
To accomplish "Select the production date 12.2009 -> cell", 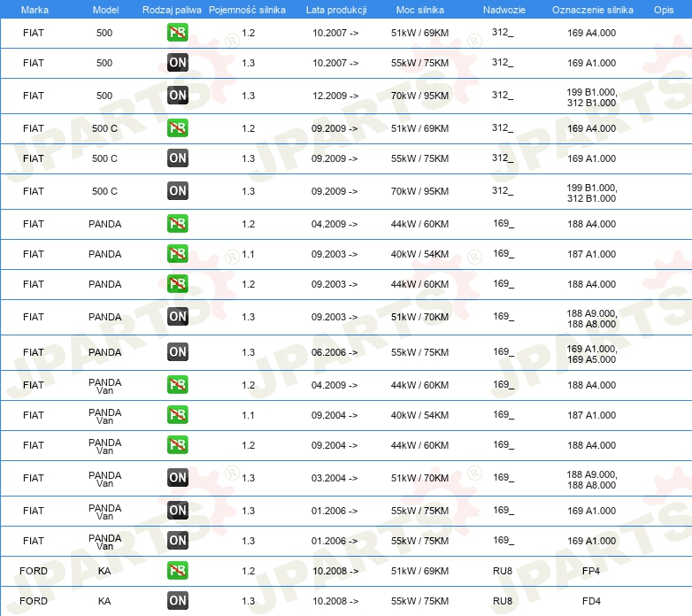I will click(335, 96).
